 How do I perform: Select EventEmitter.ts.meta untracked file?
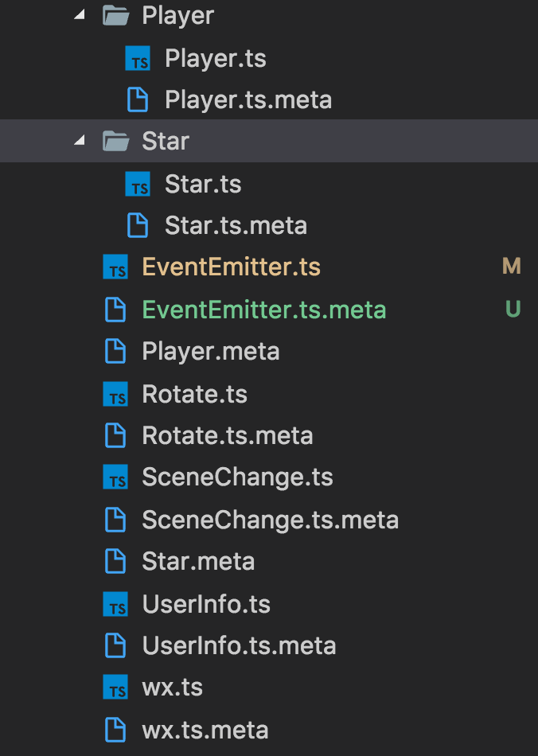(x=263, y=310)
